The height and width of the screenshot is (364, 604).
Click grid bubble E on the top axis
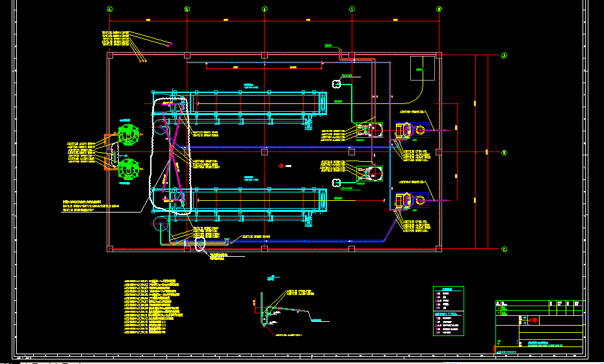point(439,9)
